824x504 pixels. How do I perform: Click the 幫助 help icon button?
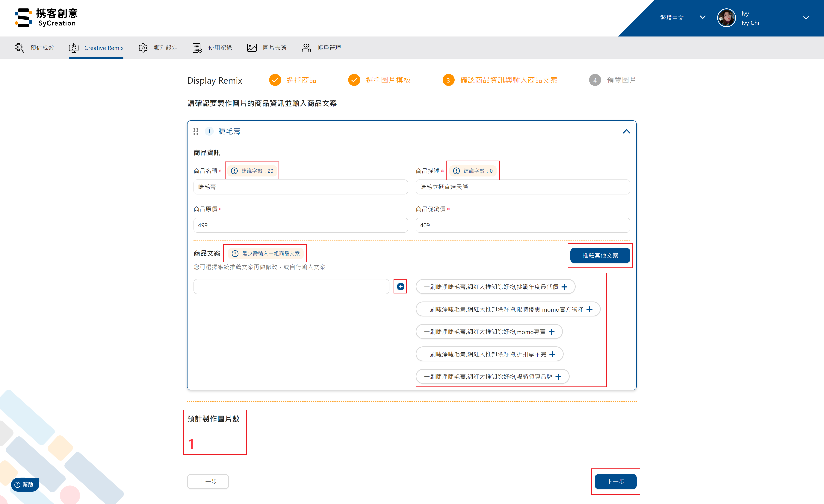[x=25, y=484]
